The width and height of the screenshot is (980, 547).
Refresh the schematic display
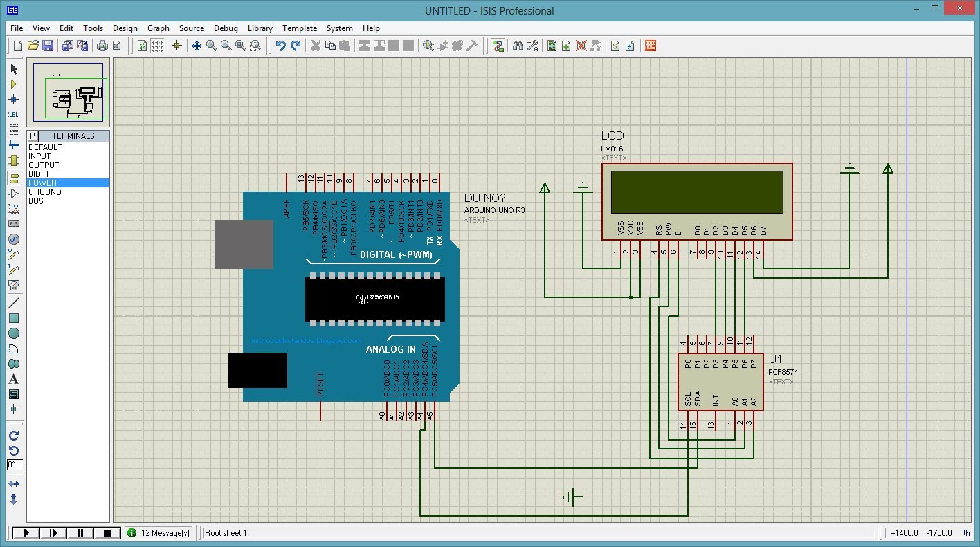pyautogui.click(x=142, y=46)
